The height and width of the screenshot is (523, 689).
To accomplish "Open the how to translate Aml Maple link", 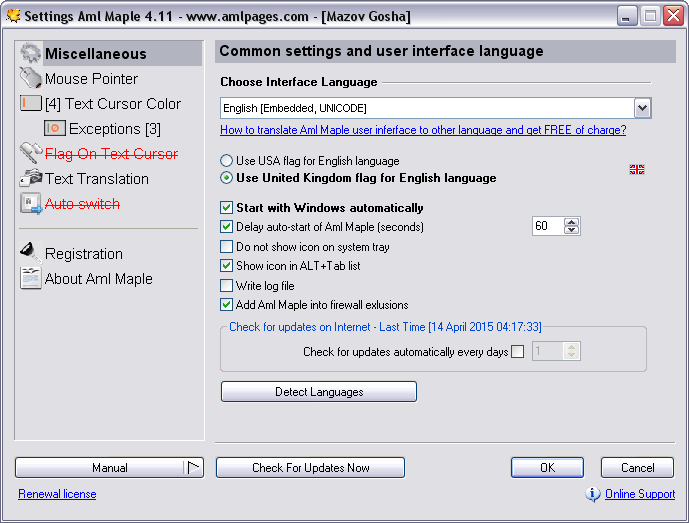I will click(x=423, y=130).
